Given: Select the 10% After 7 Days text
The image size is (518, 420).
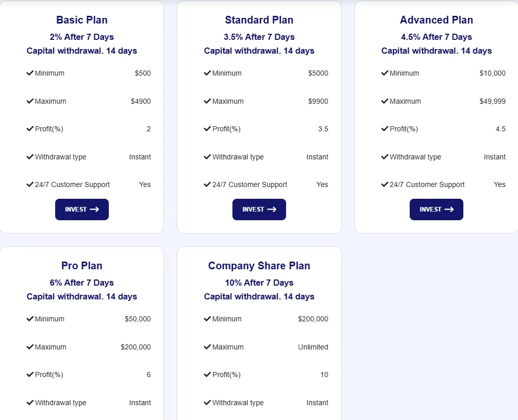Looking at the screenshot, I should (x=259, y=283).
